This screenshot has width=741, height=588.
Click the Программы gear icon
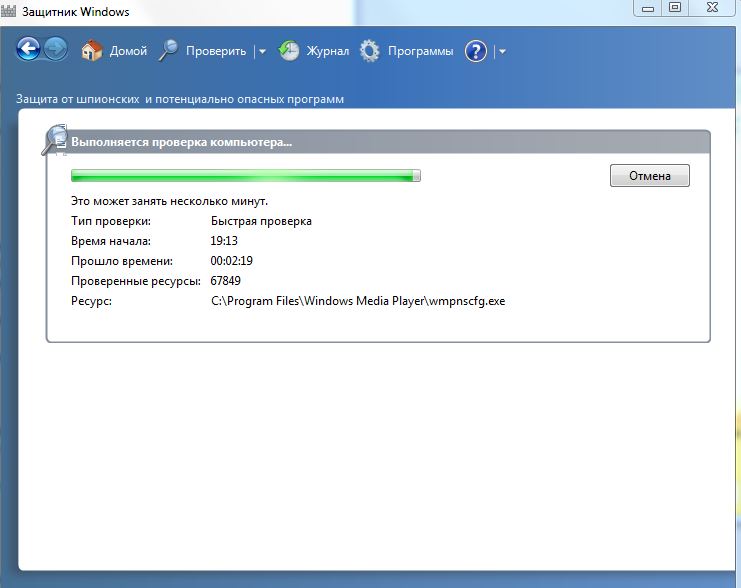point(370,51)
